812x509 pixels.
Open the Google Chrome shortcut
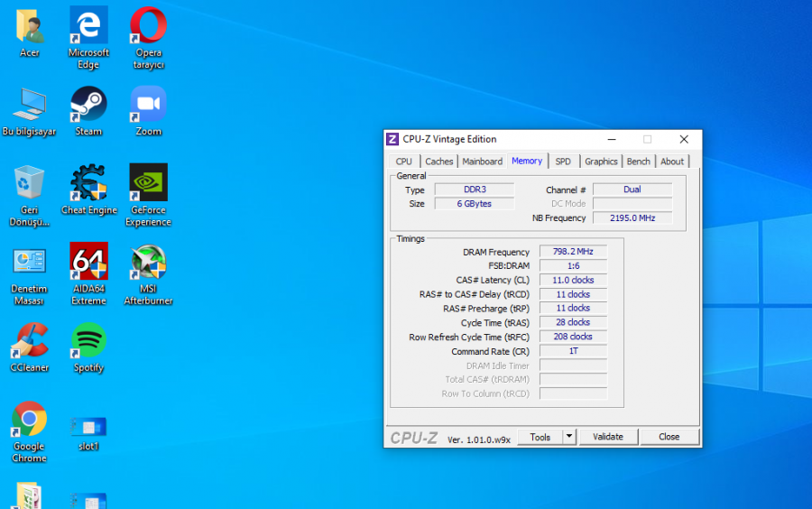pyautogui.click(x=29, y=420)
